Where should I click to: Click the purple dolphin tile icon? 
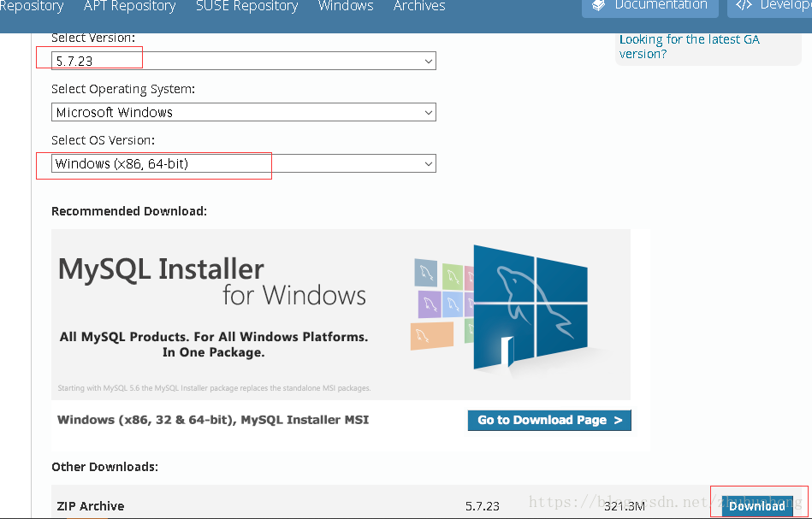tap(430, 304)
